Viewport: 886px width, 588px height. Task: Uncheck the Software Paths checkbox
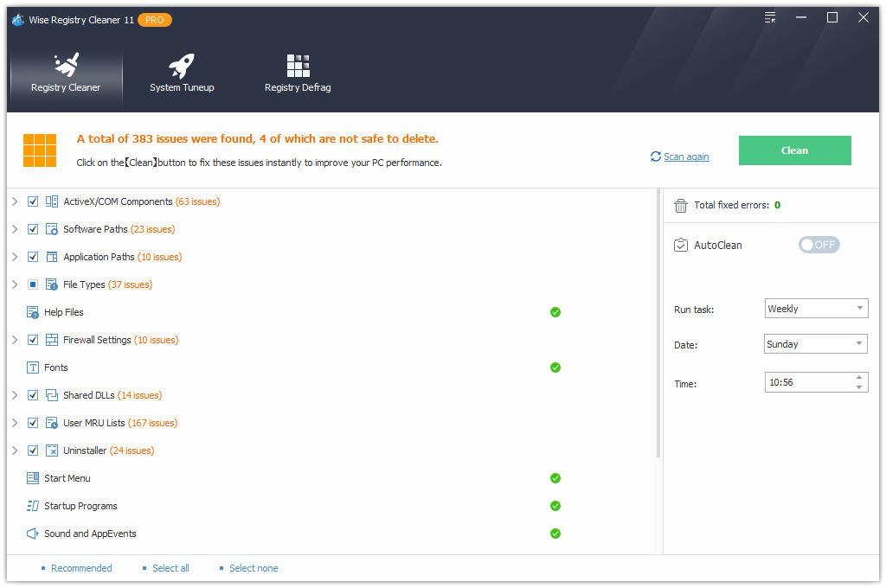pyautogui.click(x=33, y=229)
